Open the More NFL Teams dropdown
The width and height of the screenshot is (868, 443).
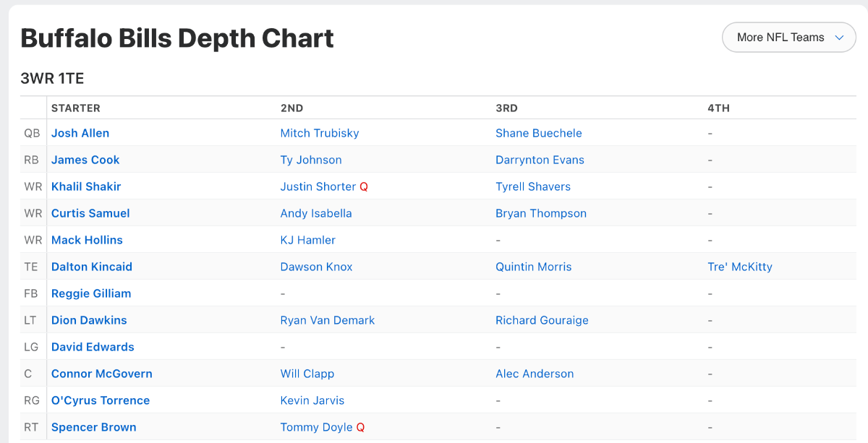coord(780,38)
